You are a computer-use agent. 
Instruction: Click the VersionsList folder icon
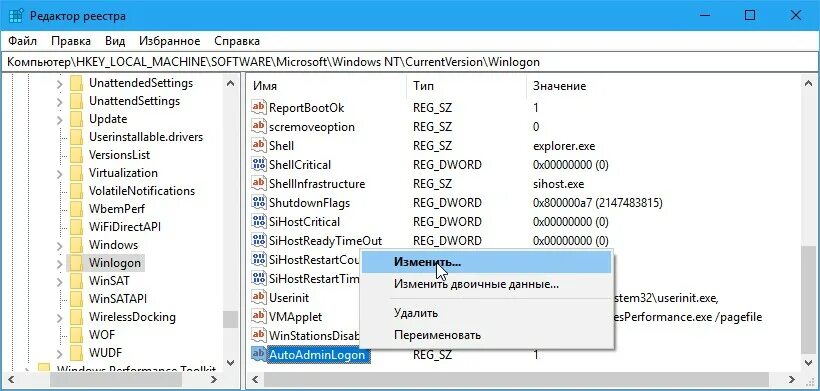click(76, 155)
